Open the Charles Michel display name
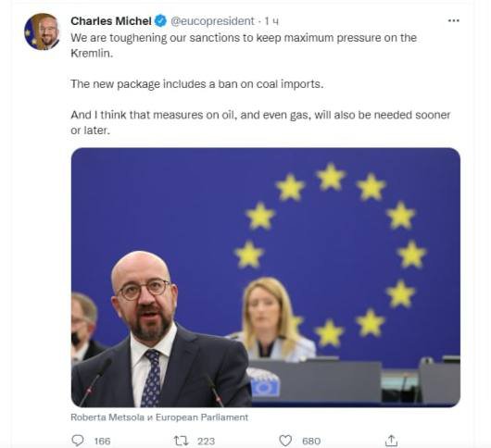Viewport: 491px width, 448px height. tap(111, 21)
